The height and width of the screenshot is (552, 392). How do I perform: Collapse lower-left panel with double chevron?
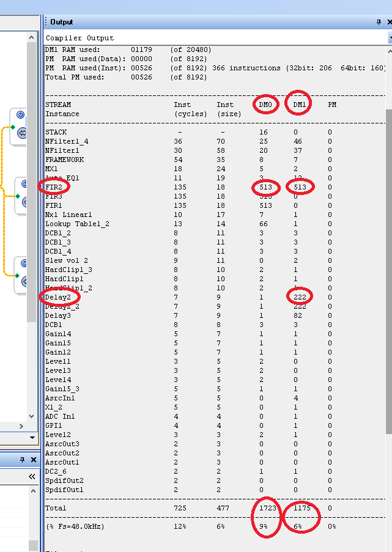(32, 476)
